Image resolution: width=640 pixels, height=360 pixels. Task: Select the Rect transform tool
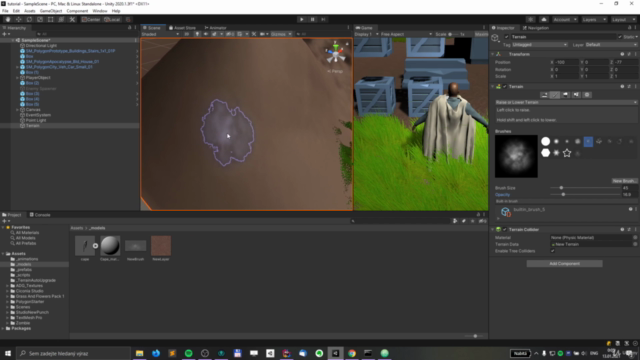point(50,19)
